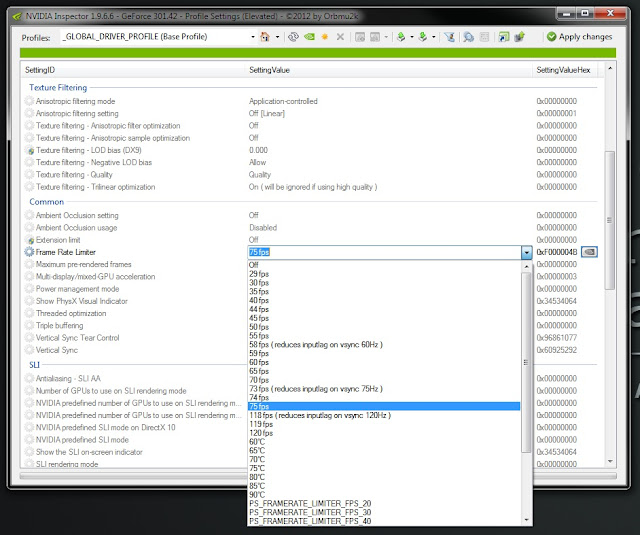Click the gear icon beside Ambient Occlusion setting
Screen dimensions: 640x535
tap(29, 215)
